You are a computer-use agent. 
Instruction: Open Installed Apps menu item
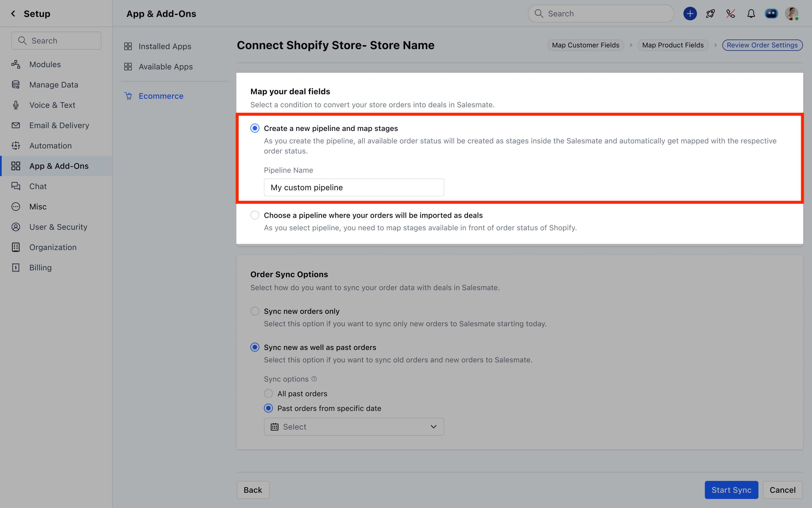pyautogui.click(x=165, y=46)
